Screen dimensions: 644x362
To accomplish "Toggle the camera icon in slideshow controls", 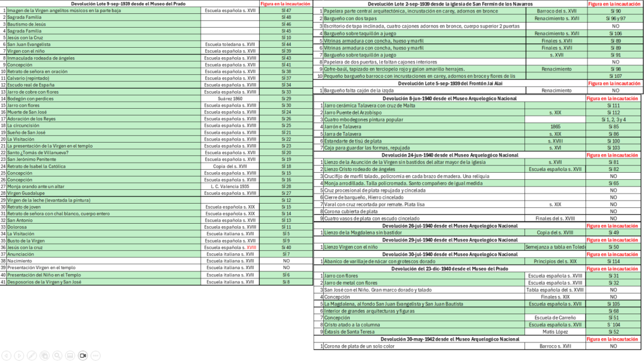I will (83, 356).
